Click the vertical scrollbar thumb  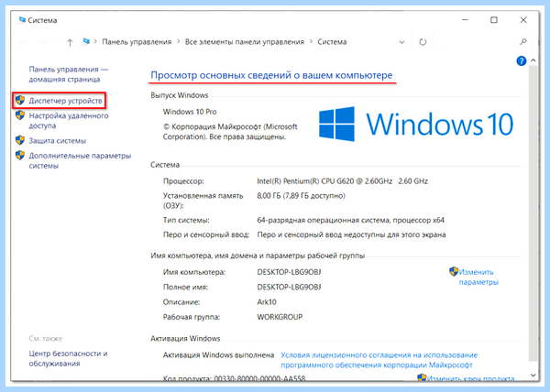[533, 213]
